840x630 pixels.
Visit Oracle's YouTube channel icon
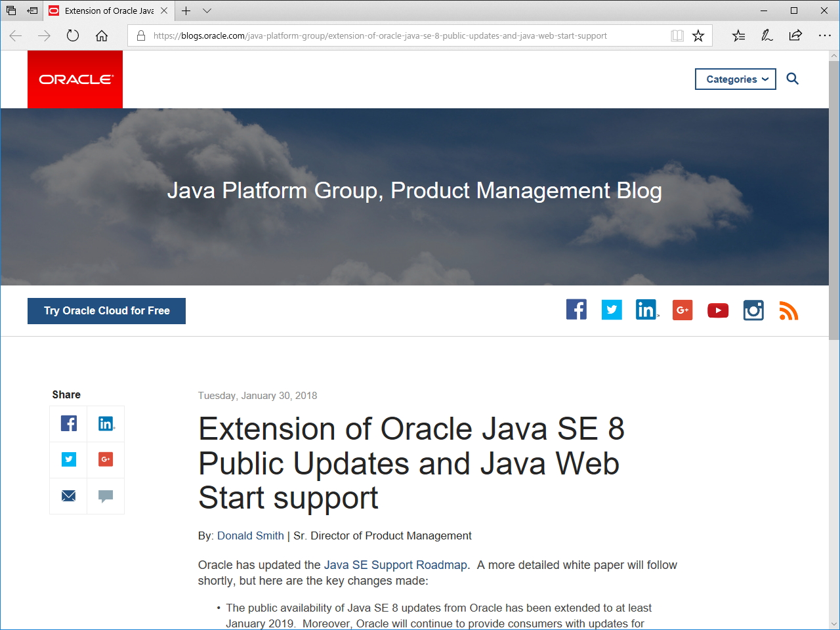pyautogui.click(x=718, y=310)
